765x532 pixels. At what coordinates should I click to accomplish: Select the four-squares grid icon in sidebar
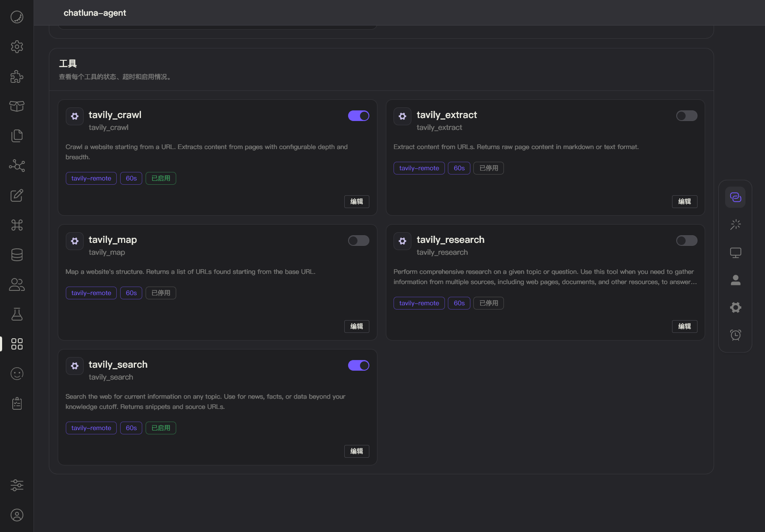(17, 344)
